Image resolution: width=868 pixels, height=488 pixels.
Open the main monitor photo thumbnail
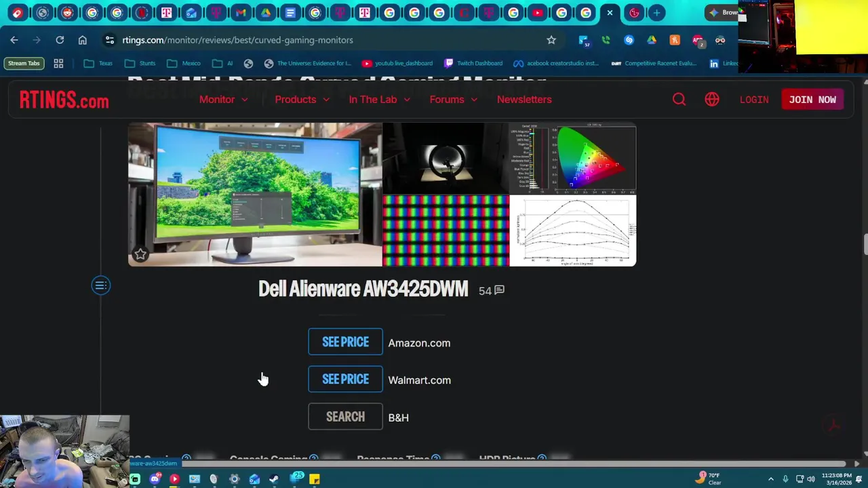click(x=255, y=195)
